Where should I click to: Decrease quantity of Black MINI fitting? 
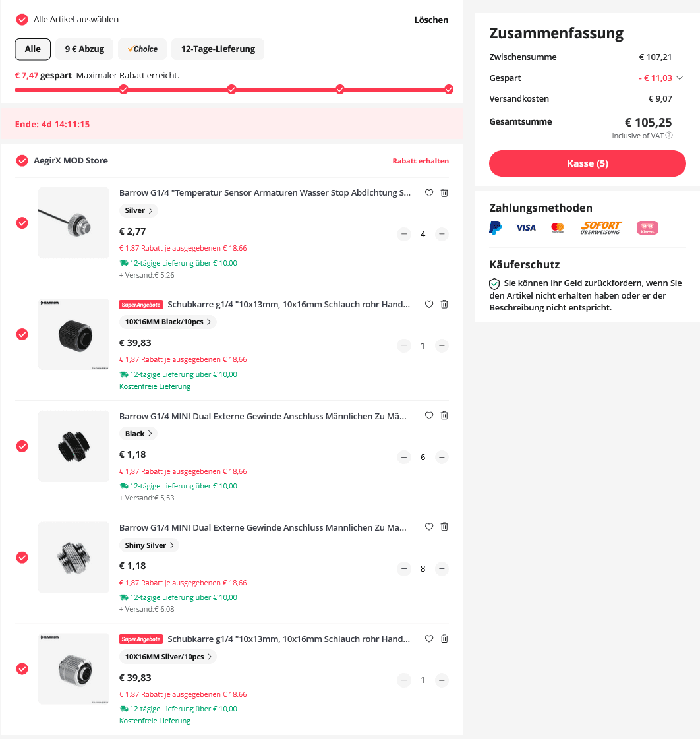[404, 457]
